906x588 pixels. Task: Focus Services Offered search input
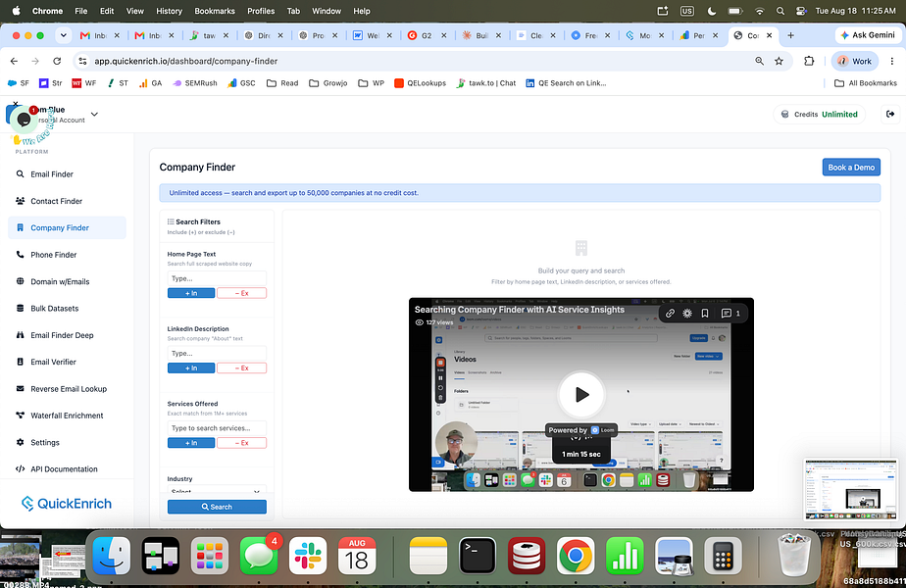217,428
